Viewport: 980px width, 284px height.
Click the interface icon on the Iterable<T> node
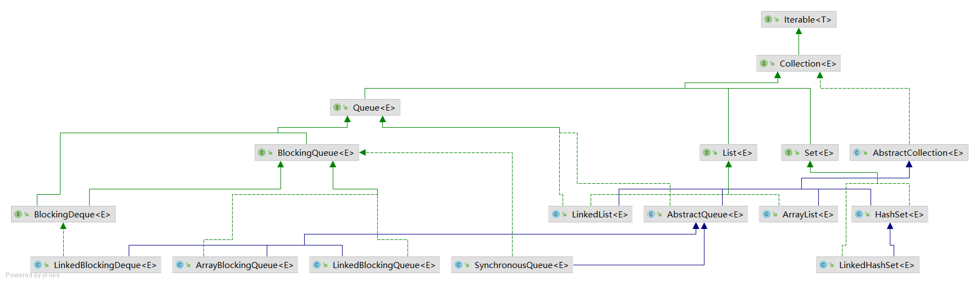click(x=768, y=19)
